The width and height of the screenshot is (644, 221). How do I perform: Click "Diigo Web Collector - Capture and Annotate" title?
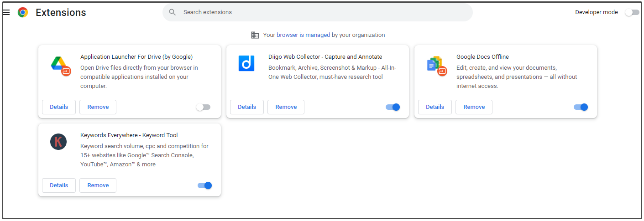(325, 57)
